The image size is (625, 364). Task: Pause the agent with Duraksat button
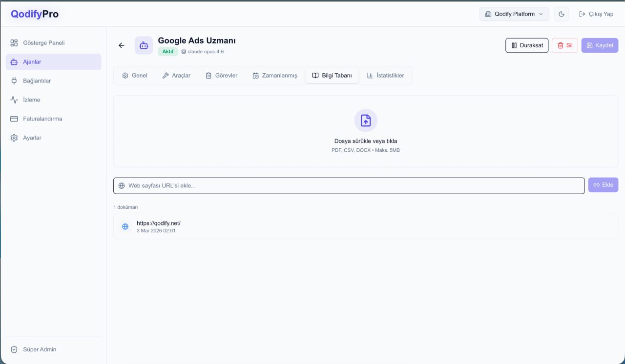tap(527, 45)
